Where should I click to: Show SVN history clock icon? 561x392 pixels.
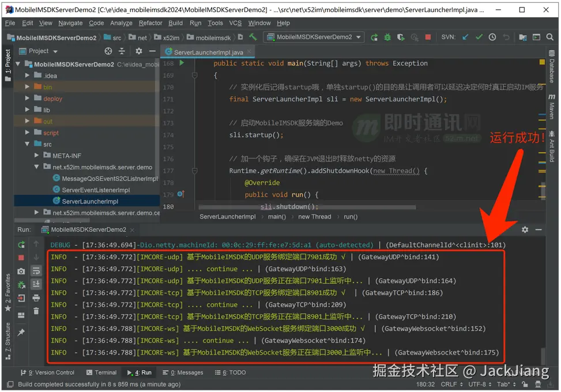[492, 37]
